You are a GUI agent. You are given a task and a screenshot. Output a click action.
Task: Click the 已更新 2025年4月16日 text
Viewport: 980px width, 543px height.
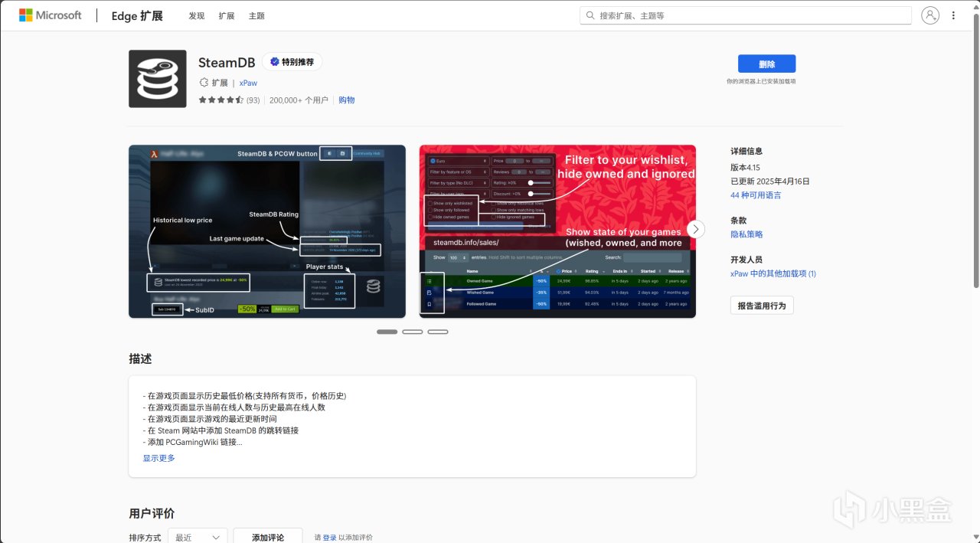click(x=770, y=182)
